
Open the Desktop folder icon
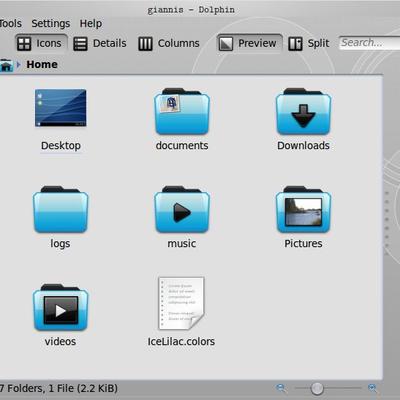click(60, 108)
